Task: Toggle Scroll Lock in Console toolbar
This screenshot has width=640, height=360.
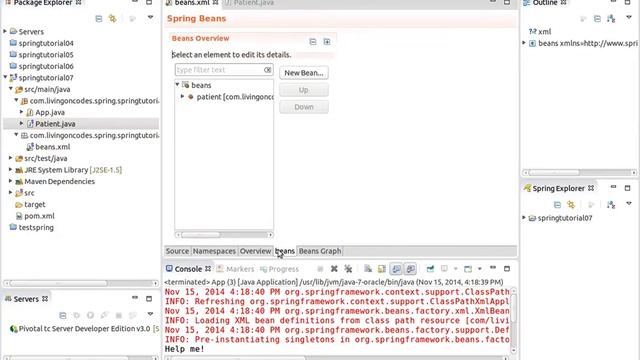Action: [x=382, y=269]
